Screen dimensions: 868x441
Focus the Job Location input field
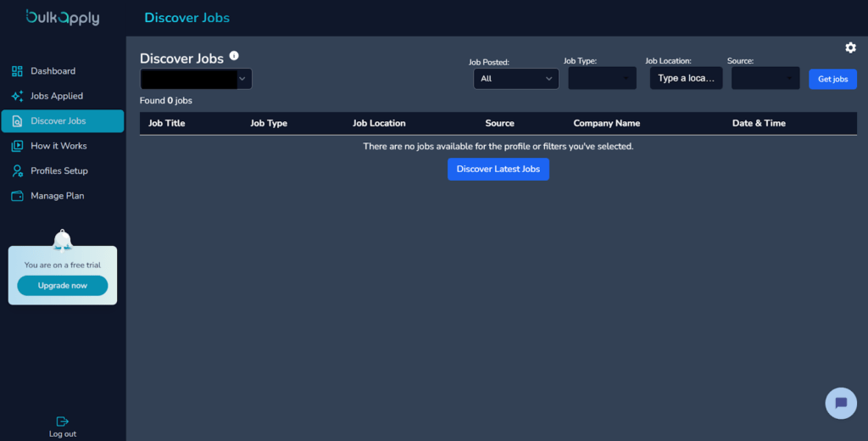click(x=686, y=79)
